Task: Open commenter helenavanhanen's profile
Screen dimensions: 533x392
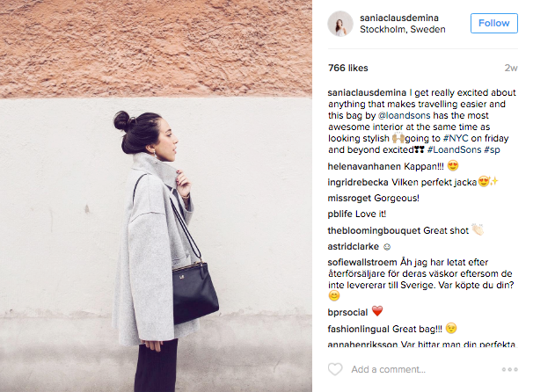Action: 360,166
